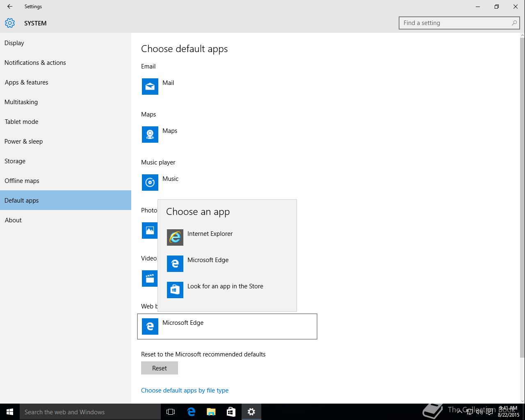Viewport: 525px width, 420px height.
Task: Click the Microsoft Edge icon under Web browser
Action: point(150,326)
